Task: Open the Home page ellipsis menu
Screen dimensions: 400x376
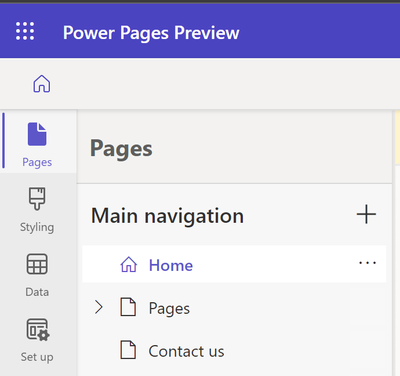Action: pos(367,263)
